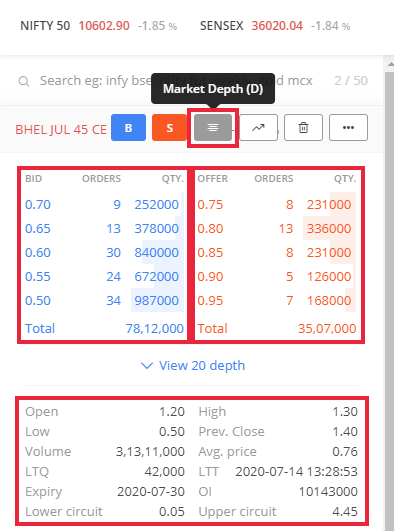Click the OFFER column header
Screen dimensions: 394x531
tap(213, 178)
